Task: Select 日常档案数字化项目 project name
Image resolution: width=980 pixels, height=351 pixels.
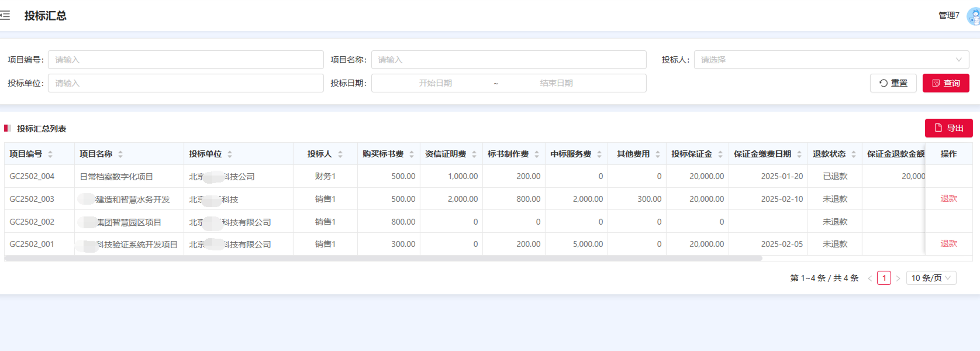Action: (x=116, y=177)
